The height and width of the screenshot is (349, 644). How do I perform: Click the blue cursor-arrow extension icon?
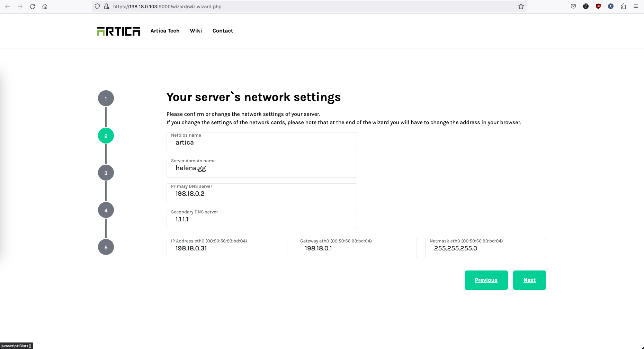[x=611, y=7]
